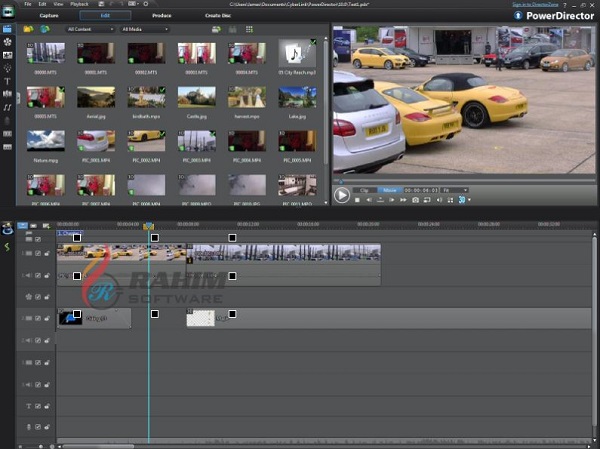Take a snapshot with camera icon
Viewport: 600px width, 449px height.
tap(416, 200)
